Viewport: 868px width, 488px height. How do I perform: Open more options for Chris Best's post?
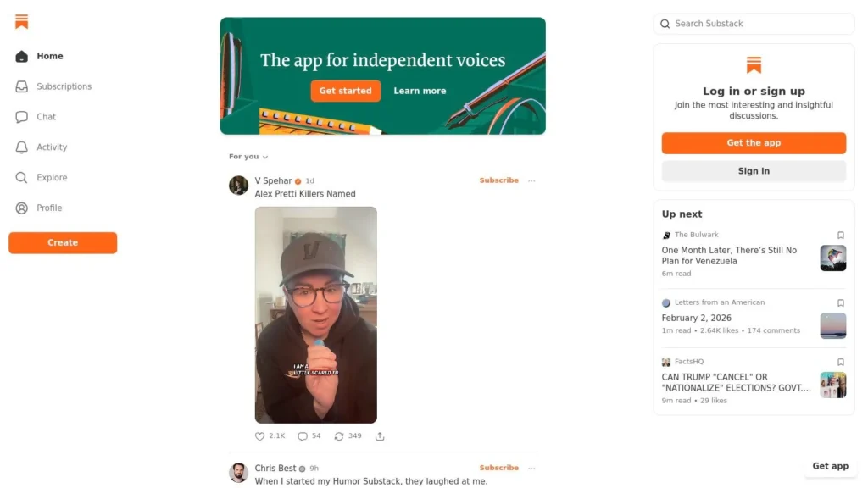point(531,468)
